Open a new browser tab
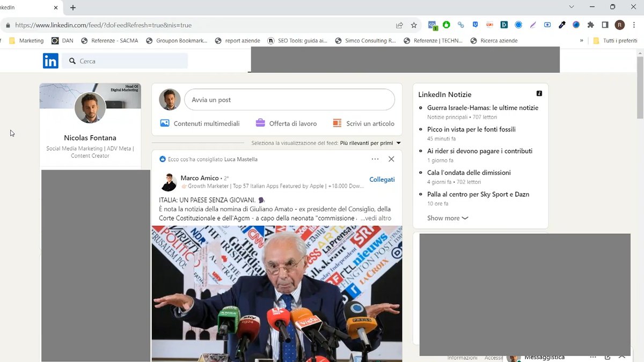This screenshot has height=362, width=644. (x=73, y=8)
